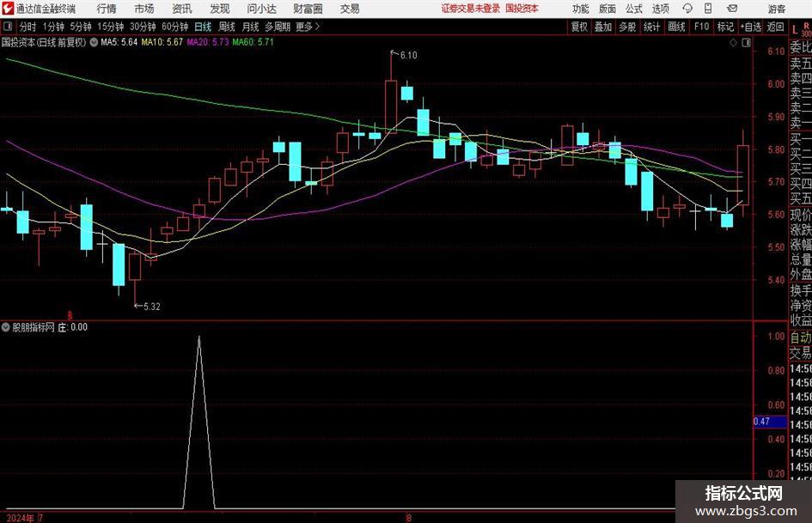Image resolution: width=812 pixels, height=523 pixels.
Task: Click the 委比 row in side panel
Action: coord(801,48)
